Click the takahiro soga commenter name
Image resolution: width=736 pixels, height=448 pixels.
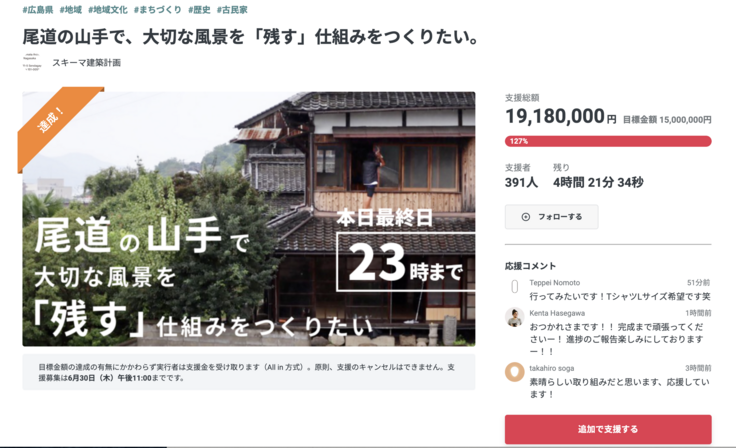(552, 368)
